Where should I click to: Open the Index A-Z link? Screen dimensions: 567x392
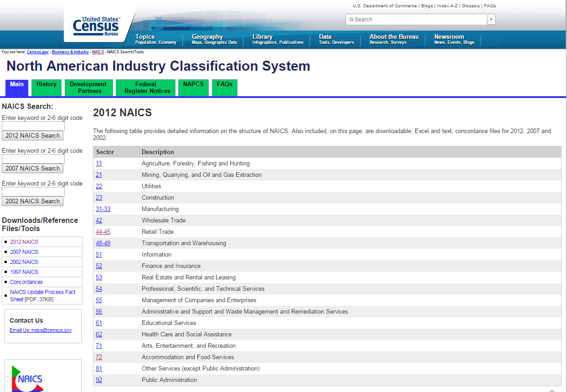[448, 6]
